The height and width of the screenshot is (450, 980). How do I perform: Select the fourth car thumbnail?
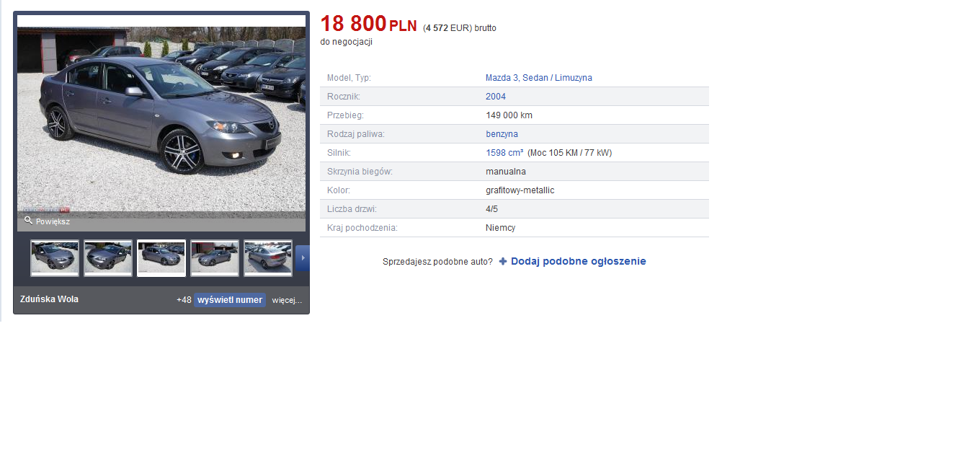215,258
